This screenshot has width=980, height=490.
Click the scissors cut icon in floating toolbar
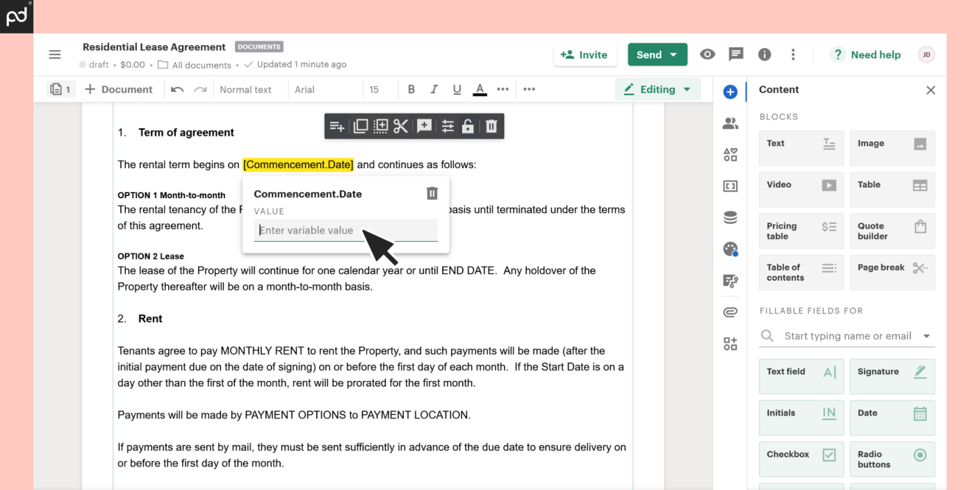[401, 126]
